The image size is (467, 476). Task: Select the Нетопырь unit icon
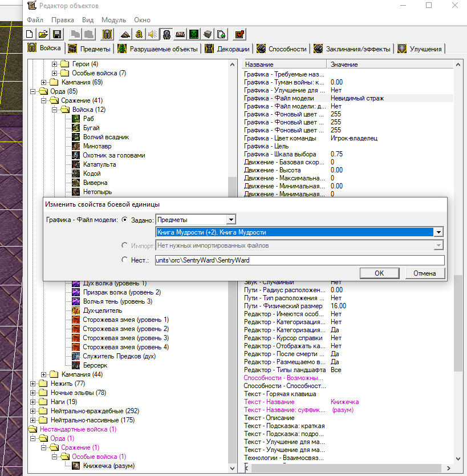coord(76,192)
